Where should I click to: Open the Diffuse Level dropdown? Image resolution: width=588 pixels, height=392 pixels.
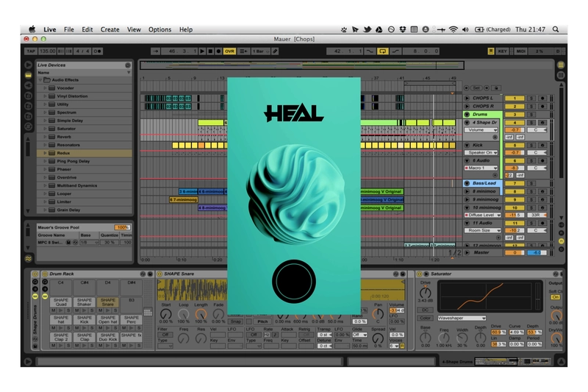pyautogui.click(x=483, y=215)
